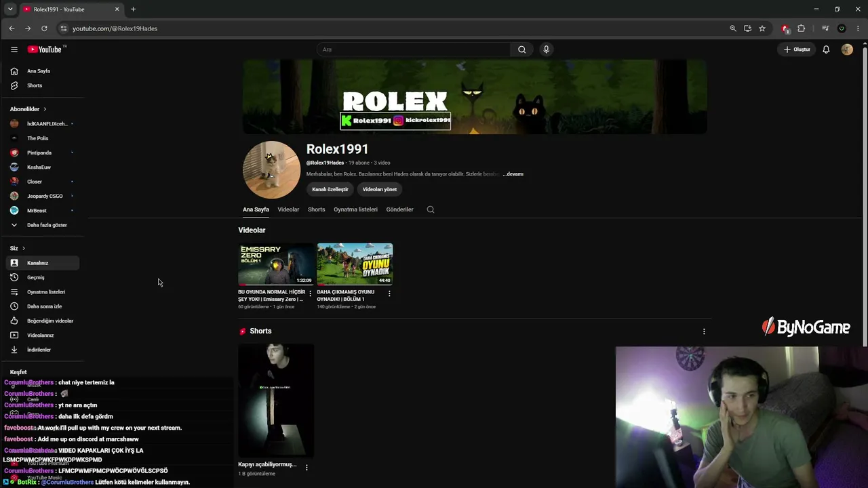Open Shorts in the sidebar
The image size is (868, 488).
[x=35, y=85]
